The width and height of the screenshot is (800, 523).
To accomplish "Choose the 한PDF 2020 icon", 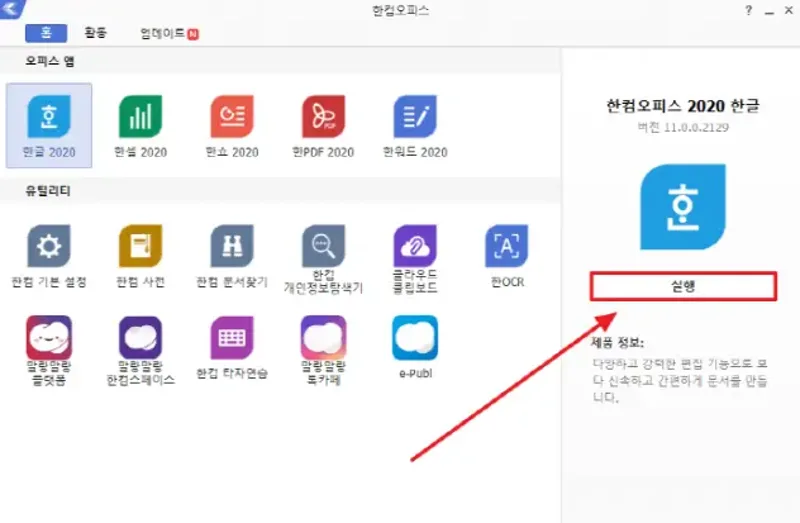I will tap(323, 116).
